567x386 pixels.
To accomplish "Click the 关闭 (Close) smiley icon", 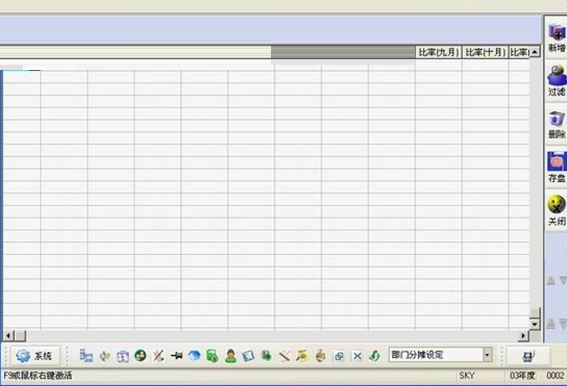I will coord(557,210).
